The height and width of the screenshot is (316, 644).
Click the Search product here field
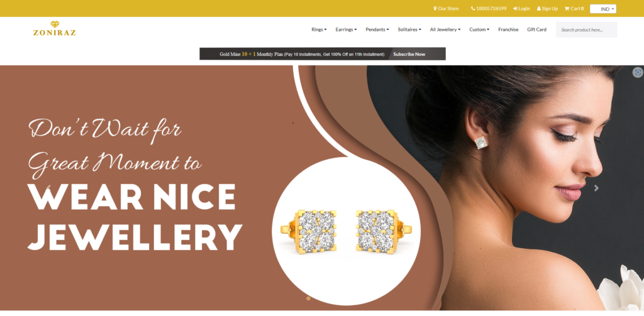[587, 30]
